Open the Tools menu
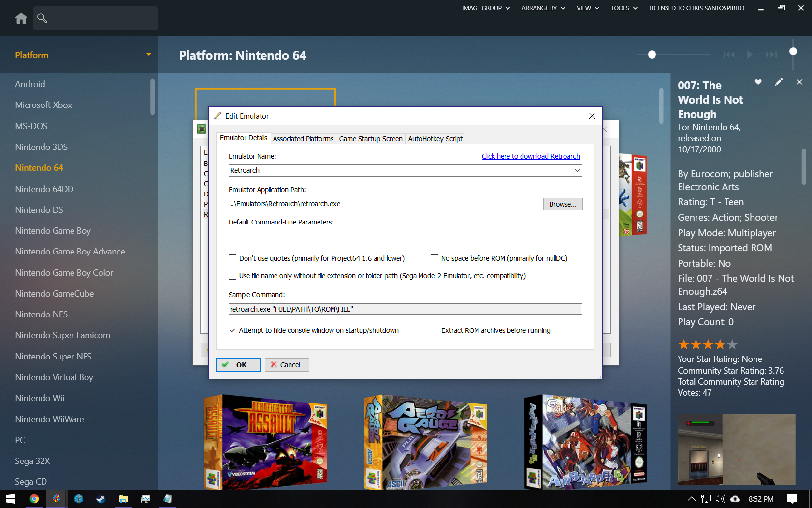This screenshot has height=508, width=812. [624, 8]
